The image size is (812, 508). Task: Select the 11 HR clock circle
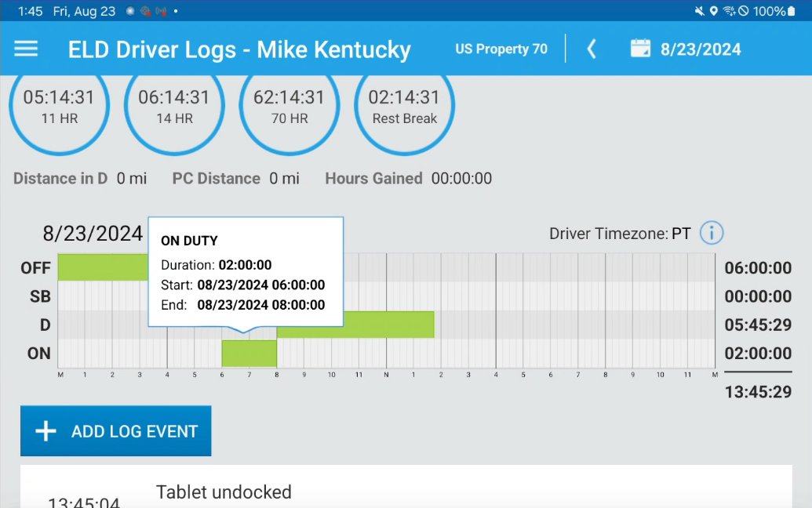[60, 106]
